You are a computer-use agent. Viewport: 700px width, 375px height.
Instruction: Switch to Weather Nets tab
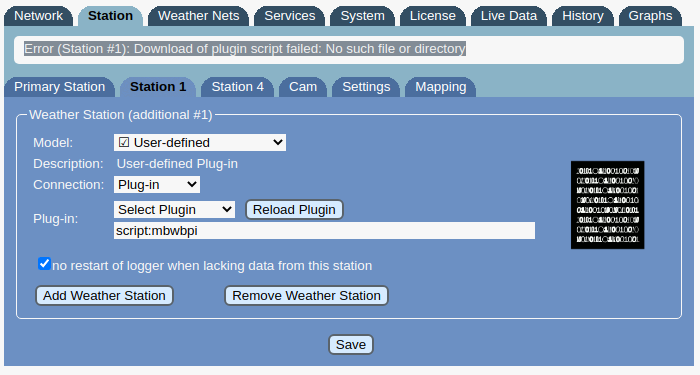[x=199, y=16]
